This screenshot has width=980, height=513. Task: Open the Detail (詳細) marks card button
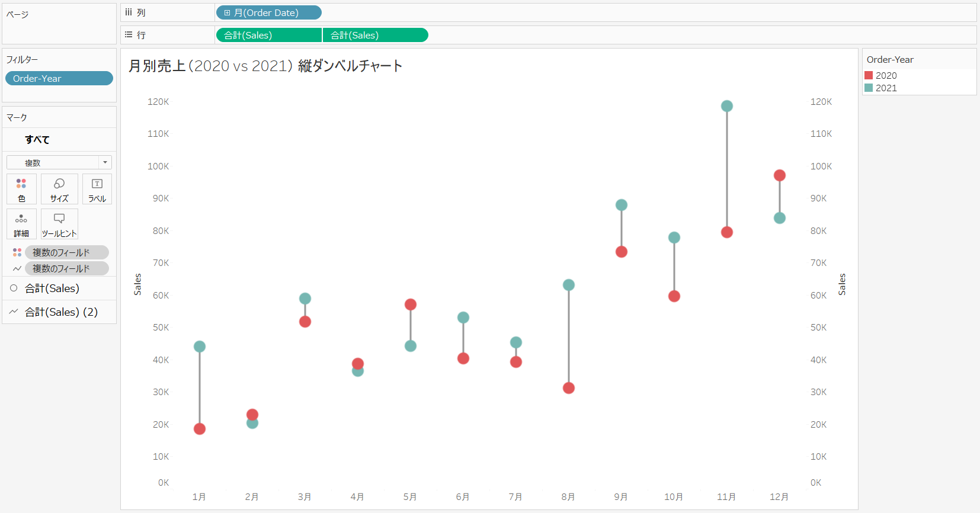pos(21,224)
